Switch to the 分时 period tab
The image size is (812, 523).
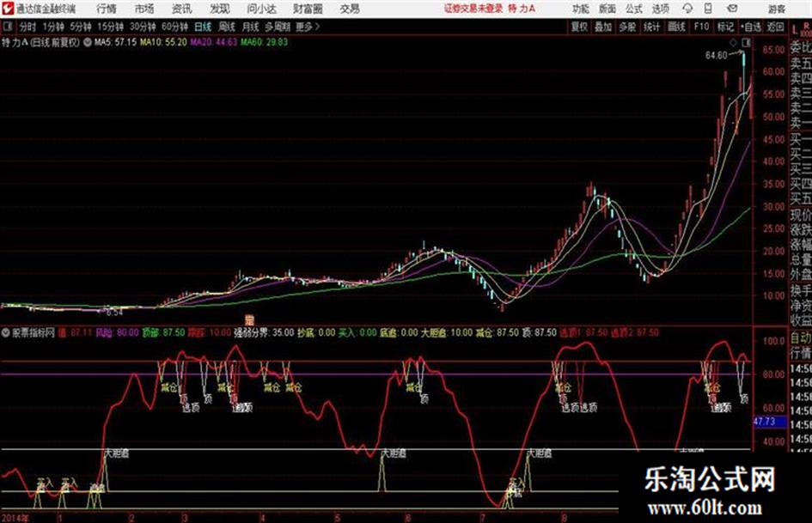(x=27, y=27)
